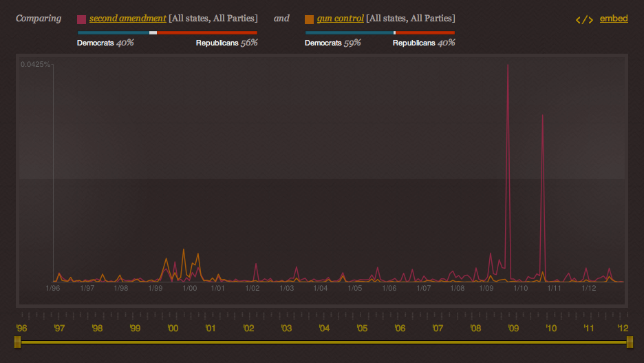
Task: Click red Republicans segment of gun control bar
Action: coord(425,32)
